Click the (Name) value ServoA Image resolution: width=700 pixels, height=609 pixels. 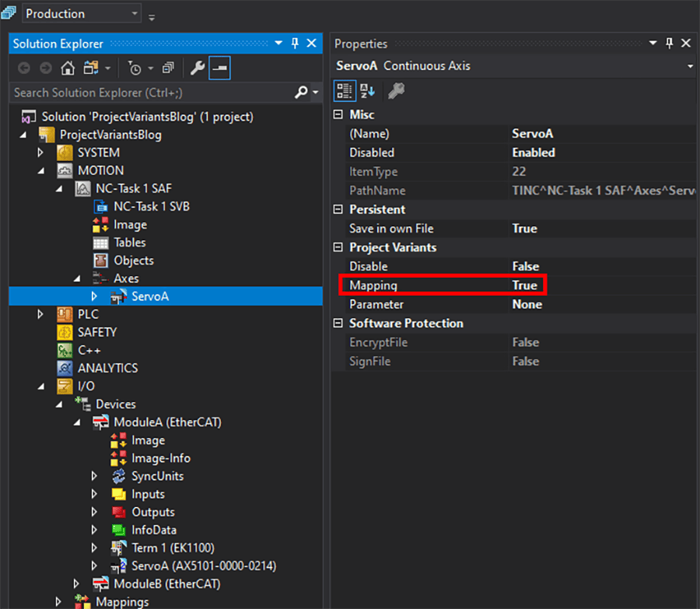(533, 134)
